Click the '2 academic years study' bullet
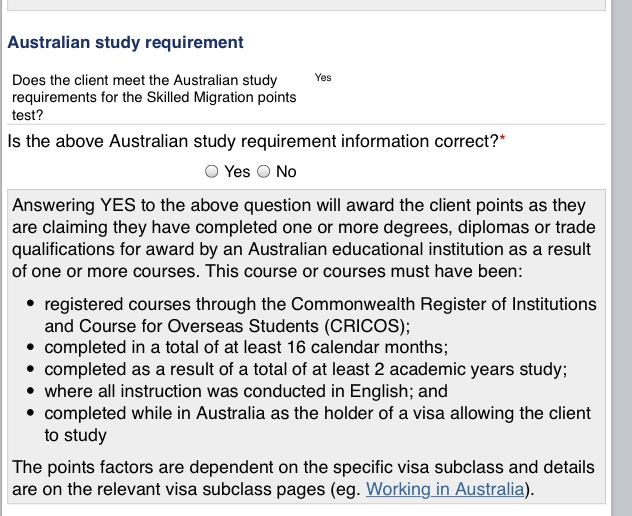Viewport: 632px width, 516px height. tap(306, 369)
